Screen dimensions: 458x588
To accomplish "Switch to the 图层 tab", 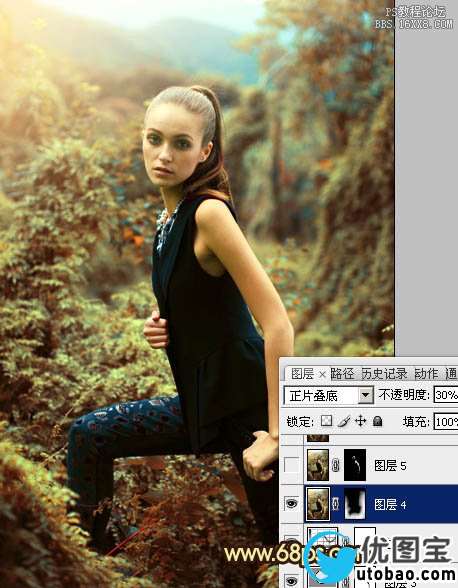I will click(302, 374).
